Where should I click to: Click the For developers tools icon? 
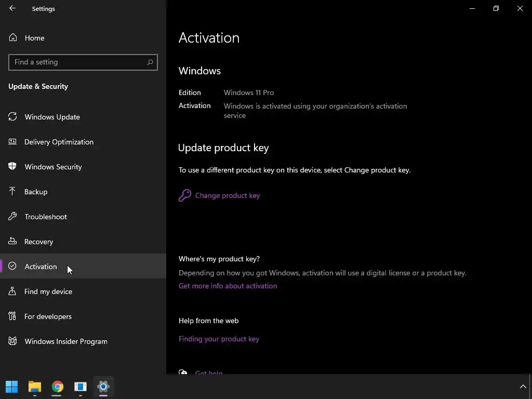pyautogui.click(x=12, y=316)
